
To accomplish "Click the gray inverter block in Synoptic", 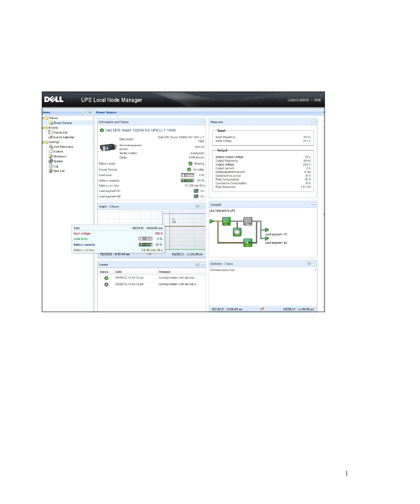I will (x=247, y=221).
